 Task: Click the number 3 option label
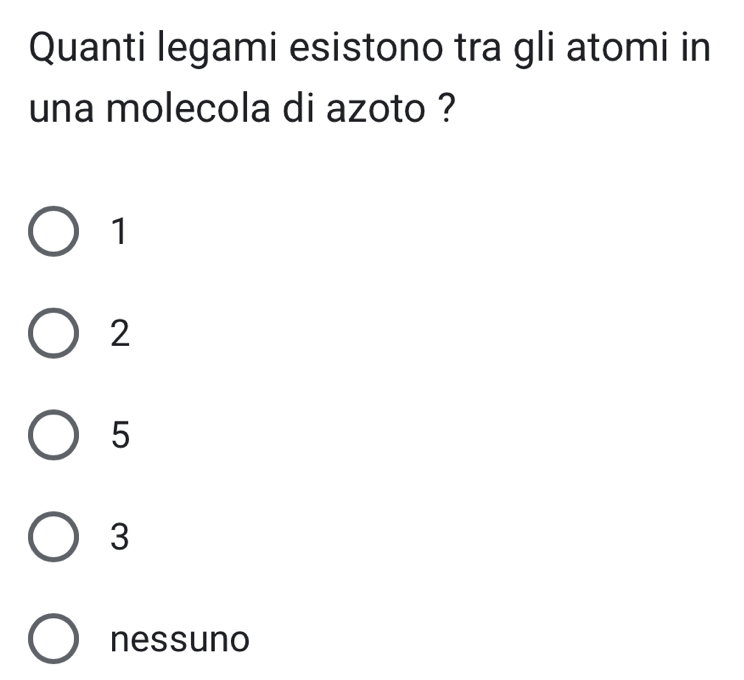120,538
